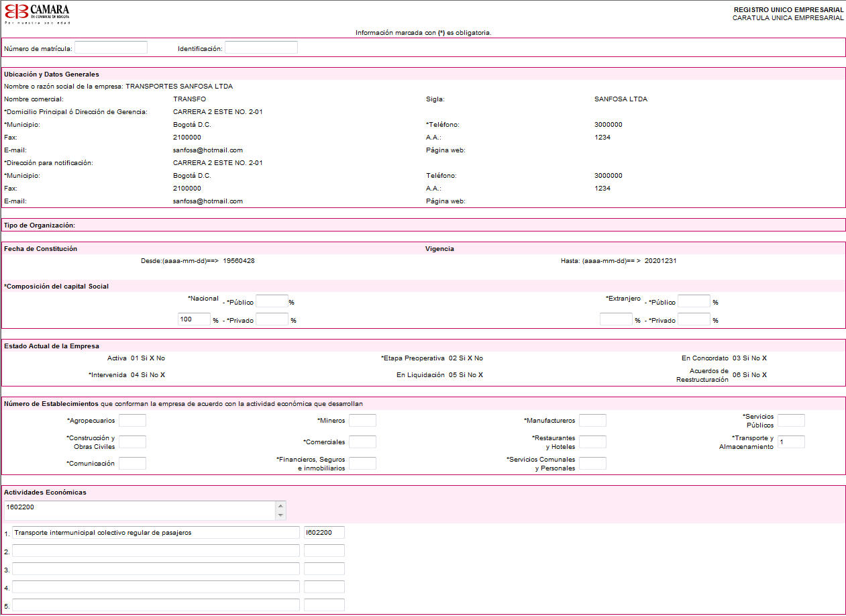
Task: Click the company name TRANSPORTES SANFOSA LTDA
Action: pos(179,87)
